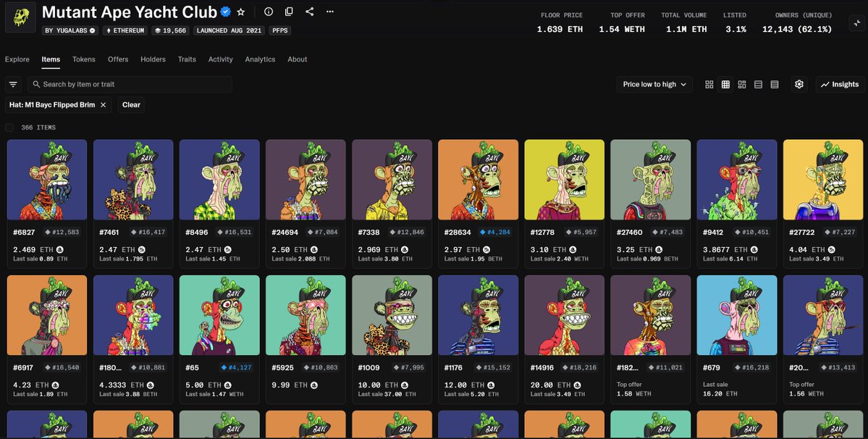Click rarity rank #4,127 badge on item #65
This screenshot has height=439, width=868.
pyautogui.click(x=237, y=367)
